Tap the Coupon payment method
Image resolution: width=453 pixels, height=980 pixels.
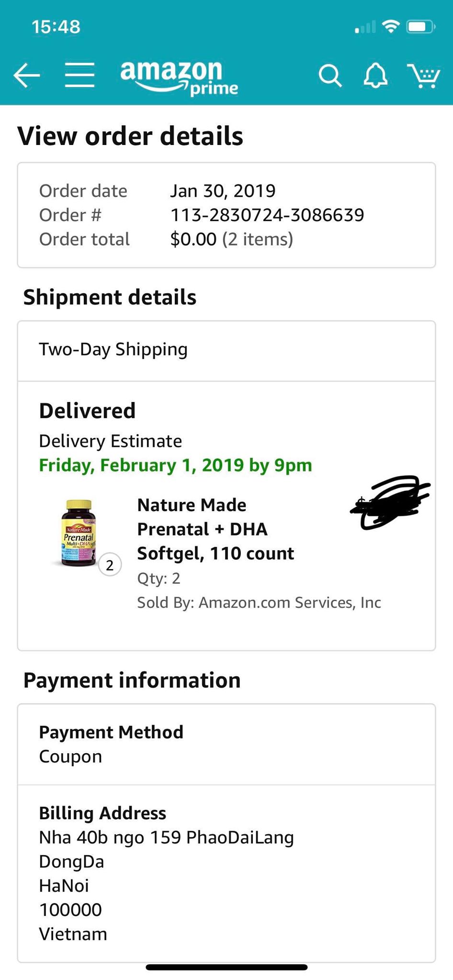(70, 757)
